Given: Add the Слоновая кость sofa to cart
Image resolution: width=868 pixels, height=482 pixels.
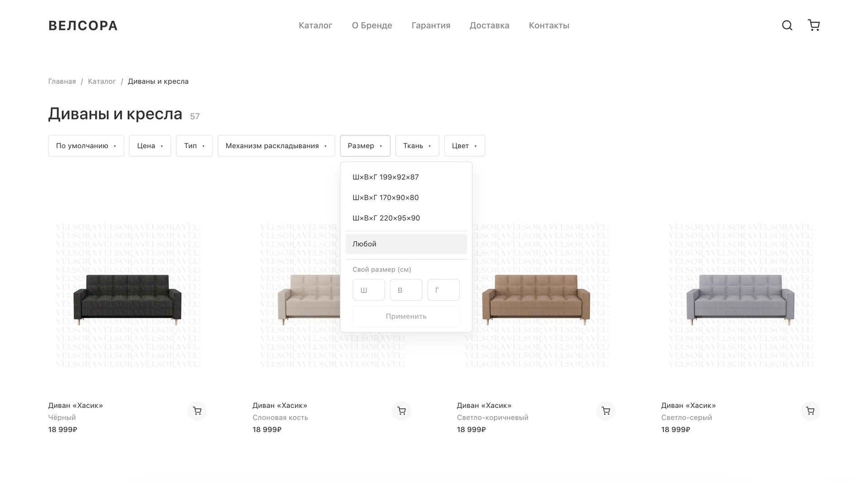Looking at the screenshot, I should coord(401,411).
